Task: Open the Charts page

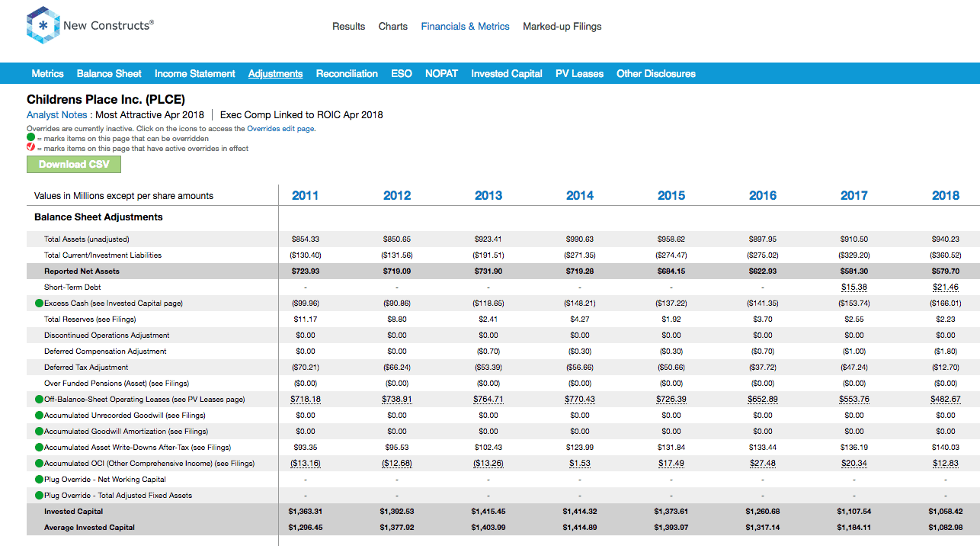Action: point(393,26)
